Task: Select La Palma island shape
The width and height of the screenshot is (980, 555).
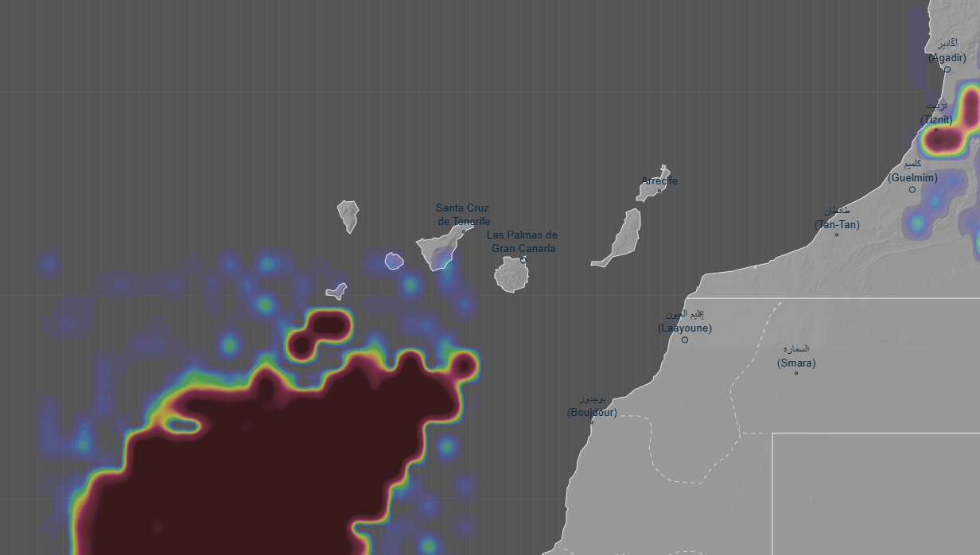Action: coord(348,215)
